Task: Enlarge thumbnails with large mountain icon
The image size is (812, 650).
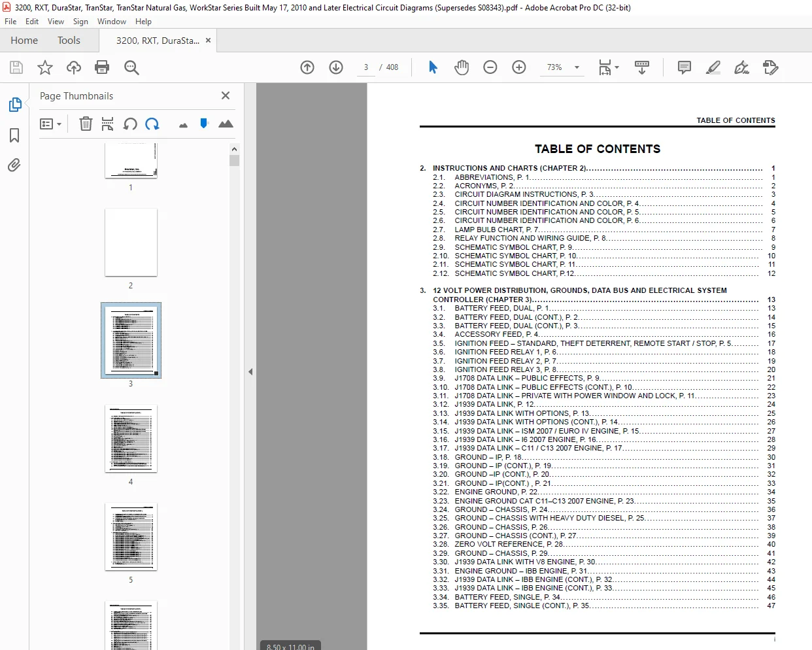Action: [226, 124]
